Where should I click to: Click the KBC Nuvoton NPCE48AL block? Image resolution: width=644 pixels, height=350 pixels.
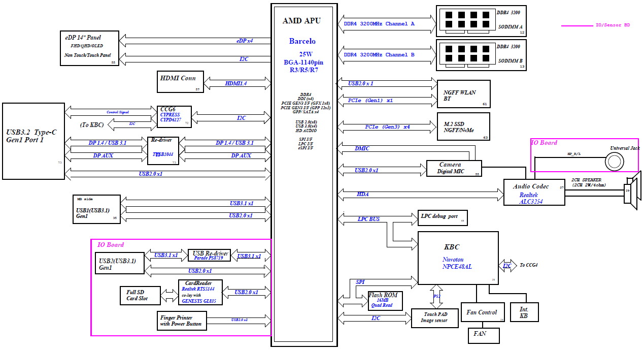tap(458, 258)
